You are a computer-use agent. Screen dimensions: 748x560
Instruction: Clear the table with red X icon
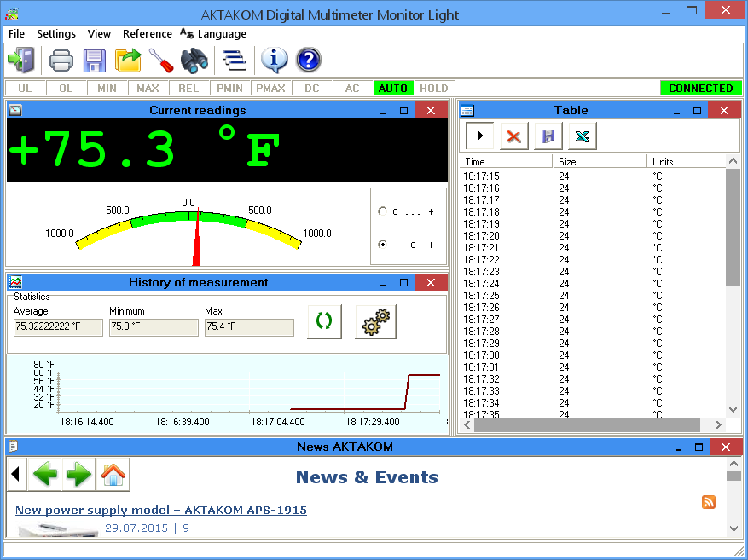point(513,136)
